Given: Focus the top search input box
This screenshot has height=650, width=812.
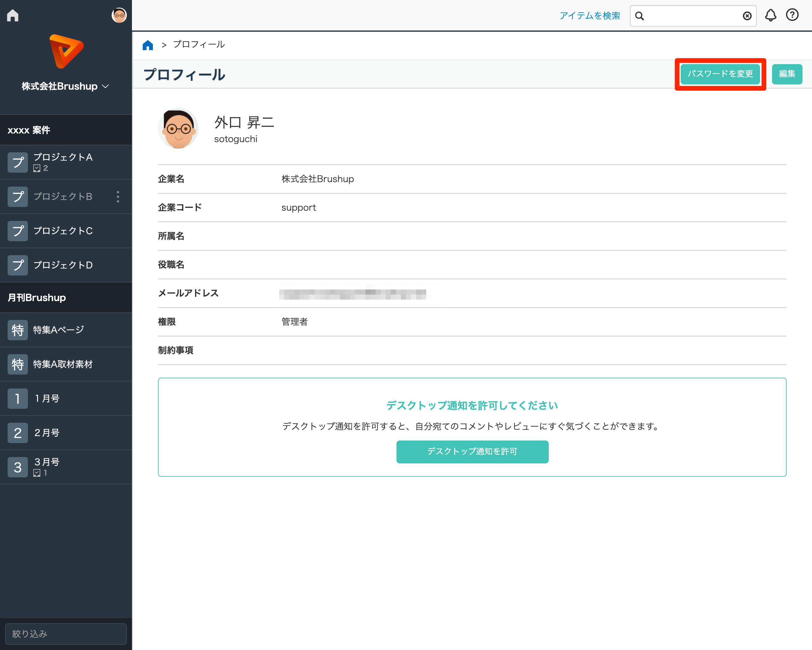Looking at the screenshot, I should pos(693,16).
